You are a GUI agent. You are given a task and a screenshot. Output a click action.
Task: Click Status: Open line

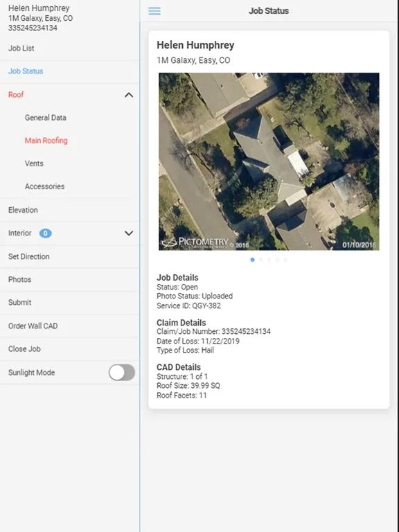[x=177, y=287]
